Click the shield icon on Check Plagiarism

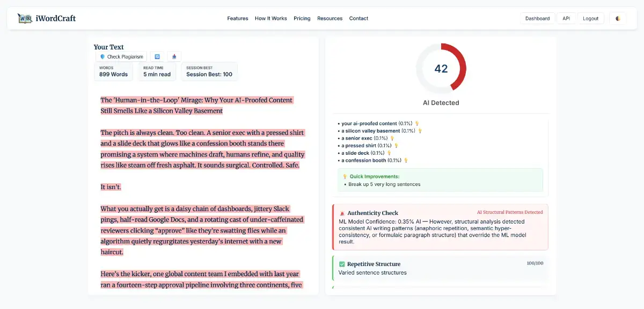click(103, 56)
